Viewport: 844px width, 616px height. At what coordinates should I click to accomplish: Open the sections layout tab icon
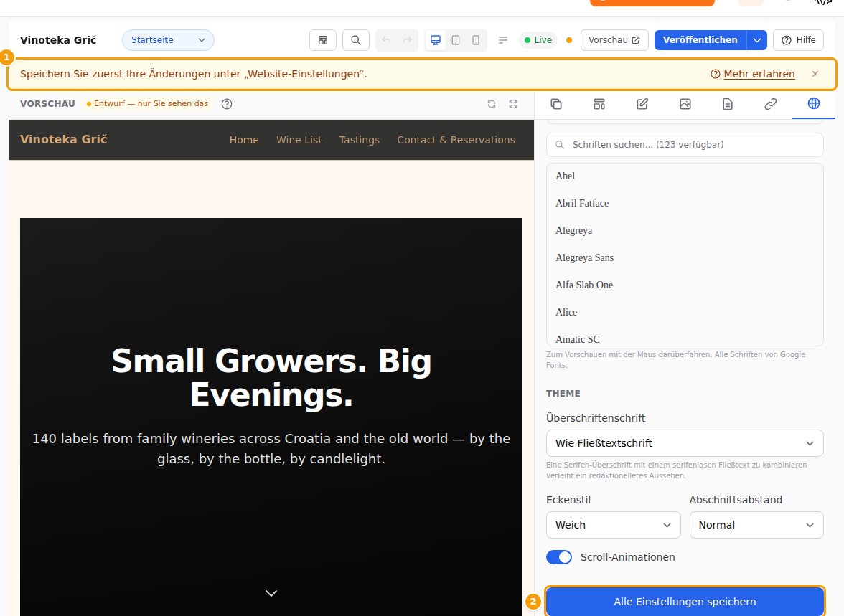pos(599,104)
